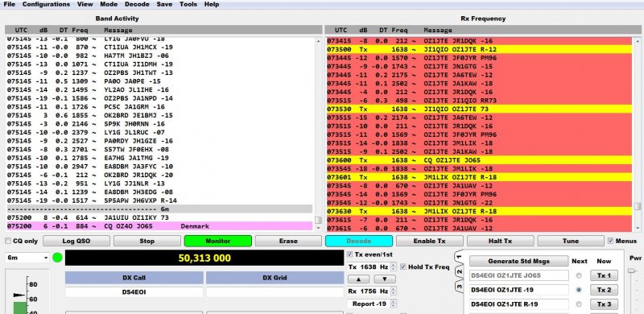Viewport: 644px width, 314px height.
Task: Click the 50,313 000 frequency display
Action: pos(204,258)
